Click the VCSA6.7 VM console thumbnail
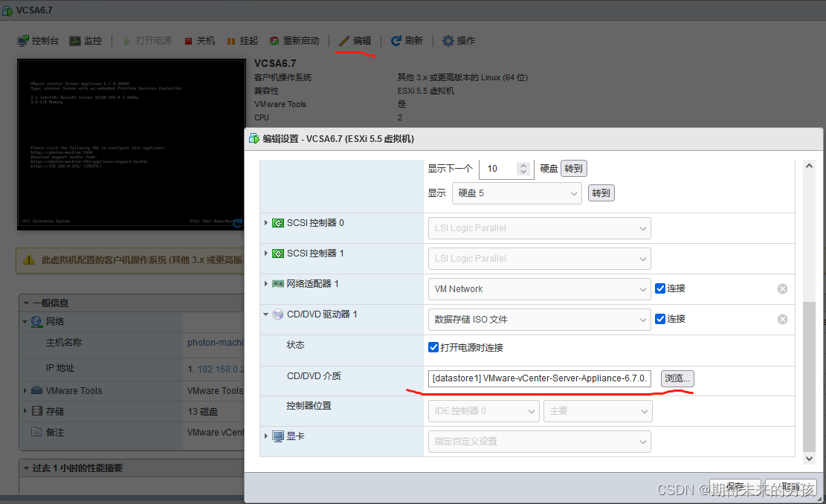 [x=131, y=144]
